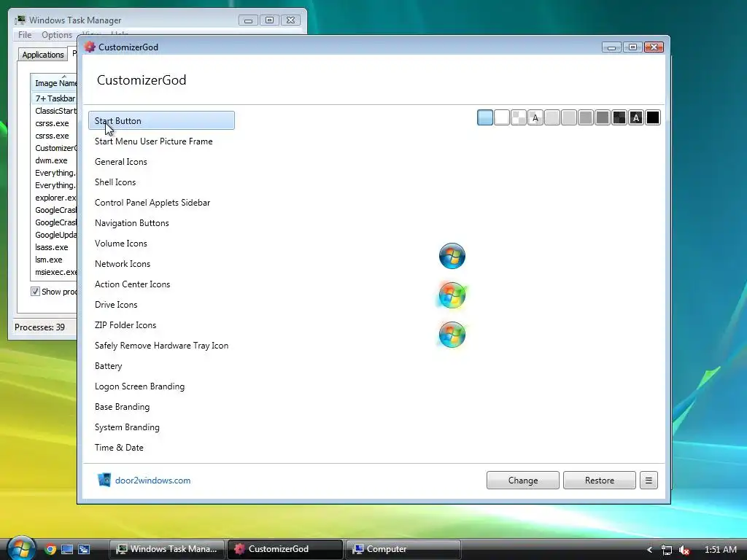
Task: Choose the dark checkerboard background swatch
Action: coord(619,117)
